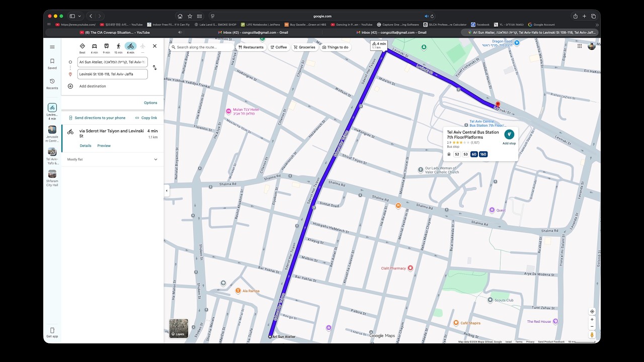Switch to the CIA Coverup YouTube tab
The image size is (644, 362).
coord(114,32)
